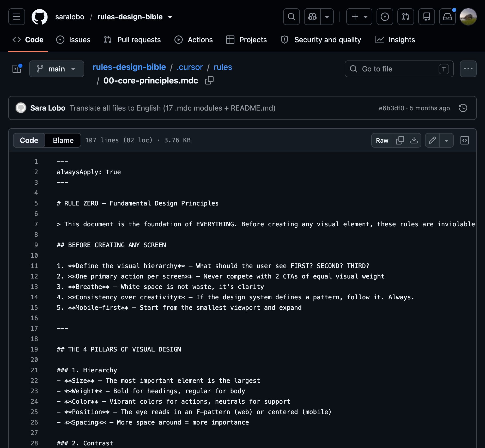Click Sara Lobo author name
The width and height of the screenshot is (485, 448).
(48, 108)
